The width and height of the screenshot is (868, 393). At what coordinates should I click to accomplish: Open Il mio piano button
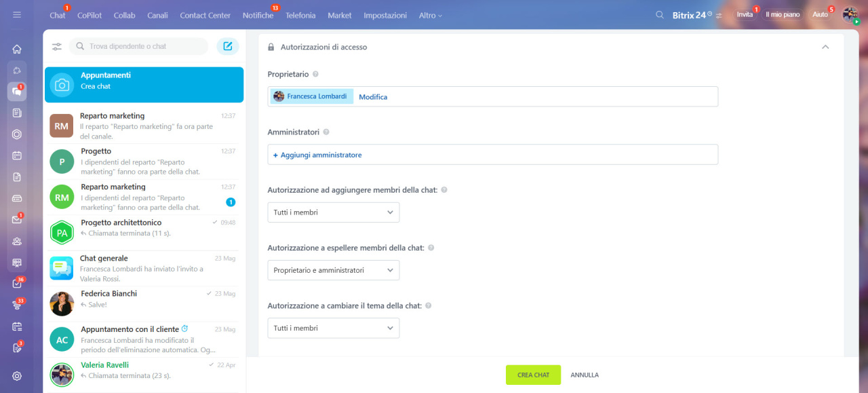783,14
